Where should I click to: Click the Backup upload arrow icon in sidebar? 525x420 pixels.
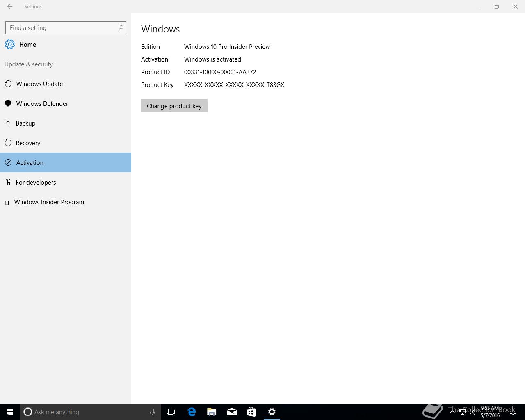pos(8,123)
